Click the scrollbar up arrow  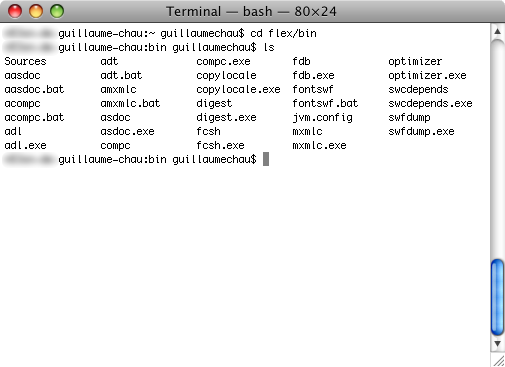point(497,32)
